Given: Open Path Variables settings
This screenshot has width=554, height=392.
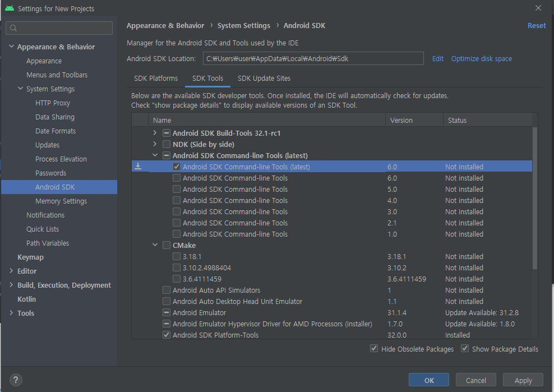Looking at the screenshot, I should [48, 243].
